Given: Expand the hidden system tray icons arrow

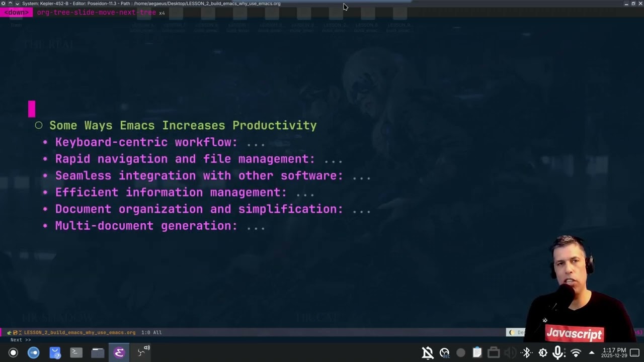Looking at the screenshot, I should pyautogui.click(x=592, y=353).
